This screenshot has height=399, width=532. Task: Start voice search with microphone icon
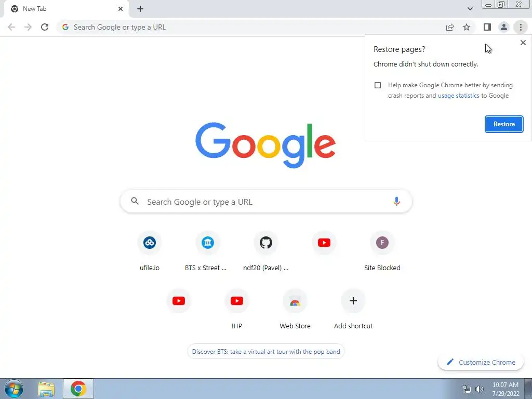(396, 201)
